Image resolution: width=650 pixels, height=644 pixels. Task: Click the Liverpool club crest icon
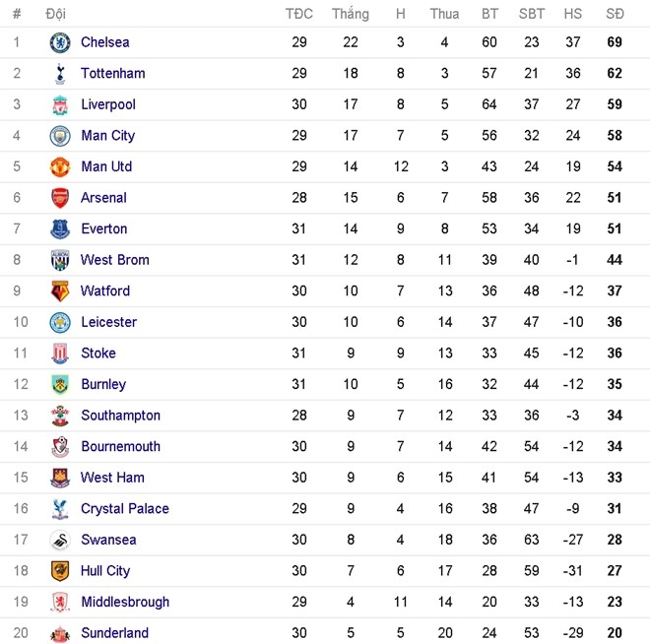coord(60,104)
